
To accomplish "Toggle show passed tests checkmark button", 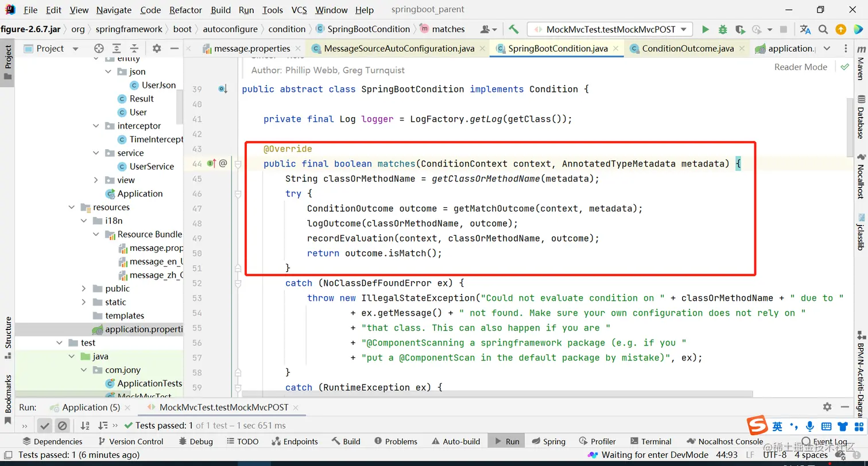I will point(44,425).
